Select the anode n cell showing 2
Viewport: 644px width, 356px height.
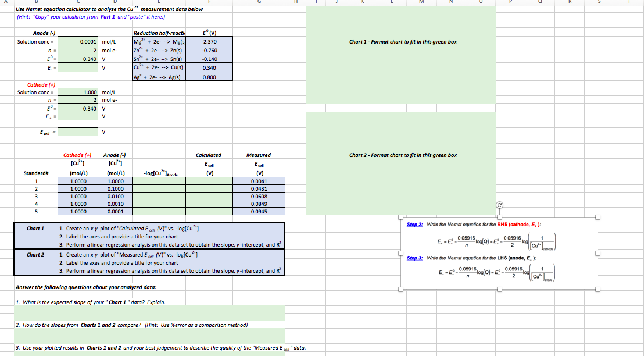pyautogui.click(x=78, y=50)
